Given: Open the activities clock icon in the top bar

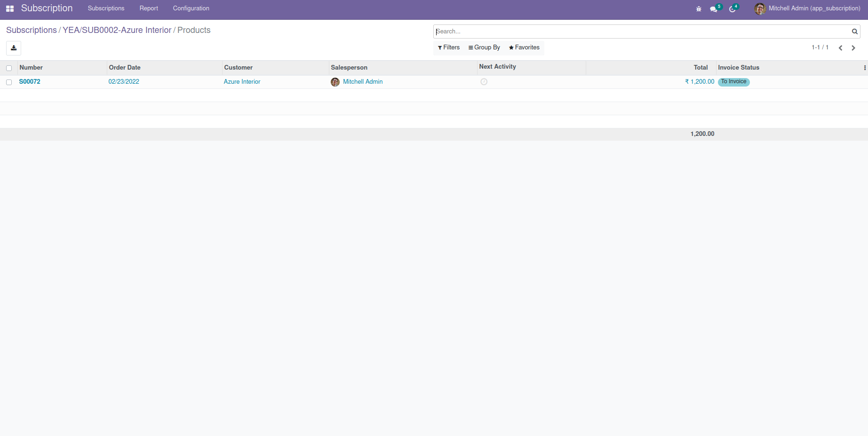Looking at the screenshot, I should [733, 8].
